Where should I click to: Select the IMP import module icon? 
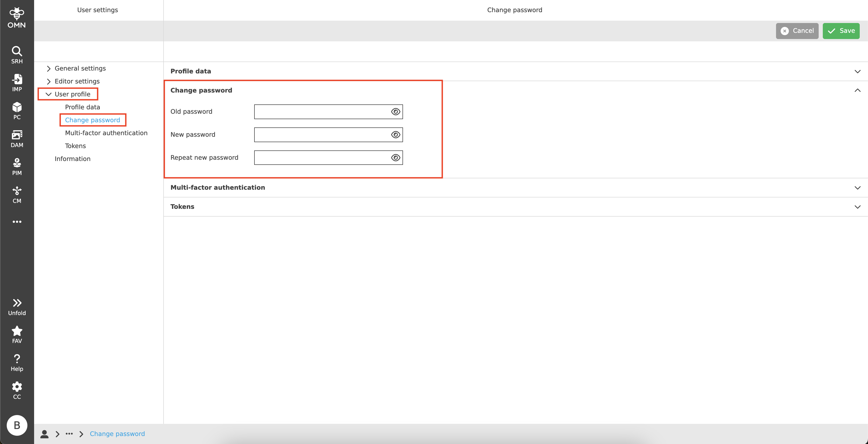click(17, 82)
